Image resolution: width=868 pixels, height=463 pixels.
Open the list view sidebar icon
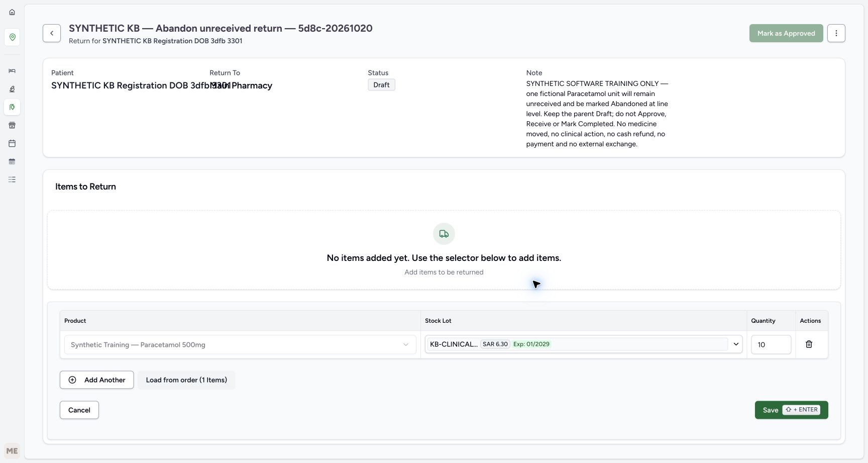(12, 179)
